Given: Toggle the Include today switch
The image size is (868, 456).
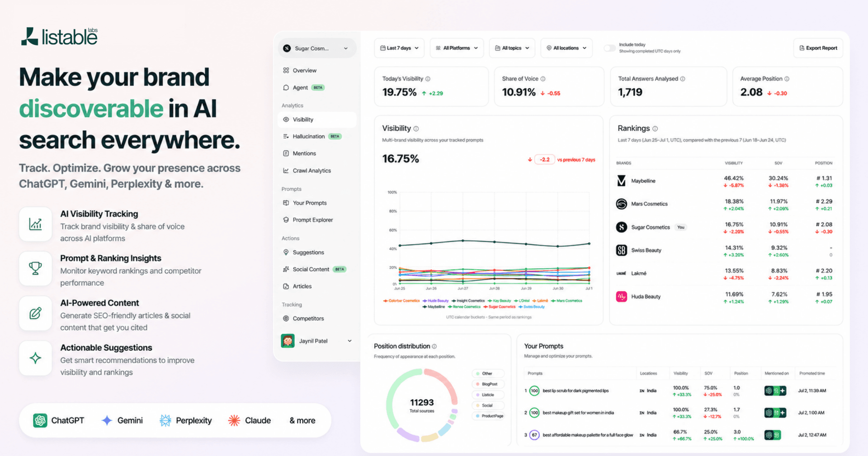Looking at the screenshot, I should (x=609, y=48).
